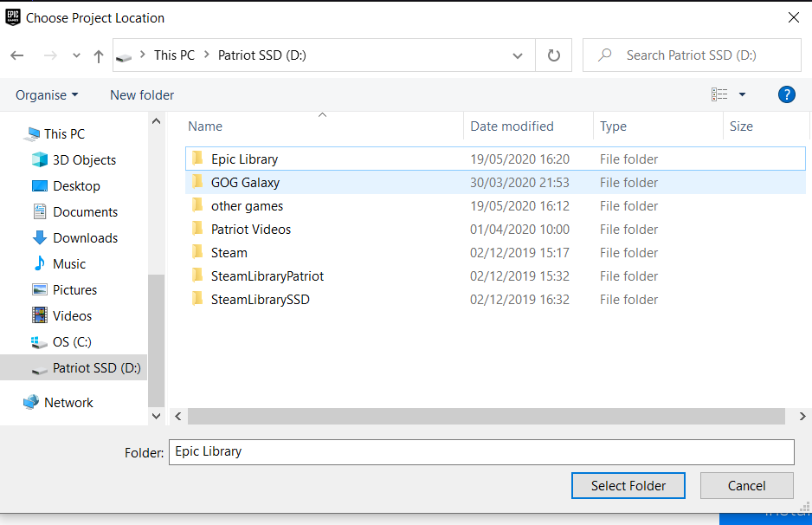Click the Epic Library folder icon
The height and width of the screenshot is (525, 812).
(x=197, y=158)
